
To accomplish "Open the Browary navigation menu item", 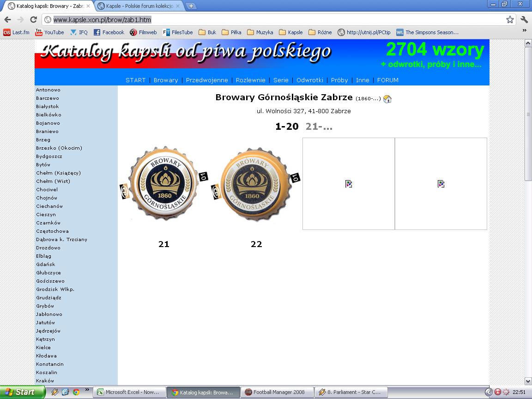I will click(x=166, y=80).
